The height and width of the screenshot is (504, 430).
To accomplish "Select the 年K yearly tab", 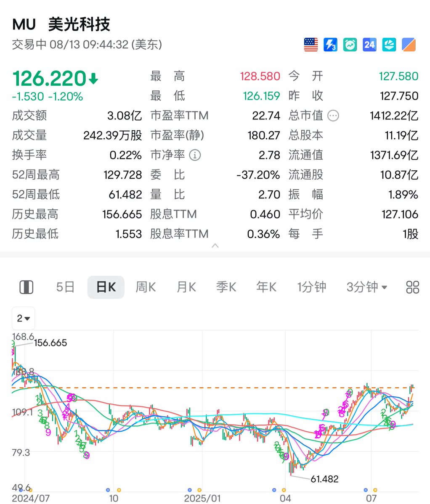I will [x=266, y=287].
